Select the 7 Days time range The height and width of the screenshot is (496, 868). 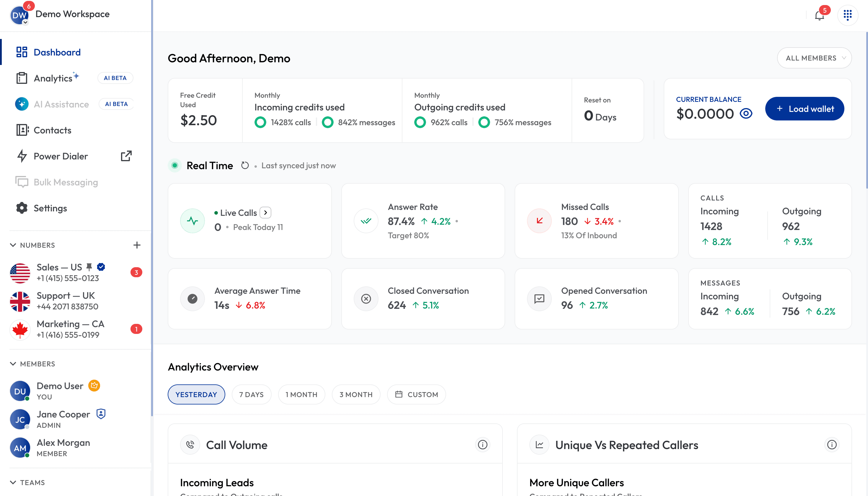(252, 394)
